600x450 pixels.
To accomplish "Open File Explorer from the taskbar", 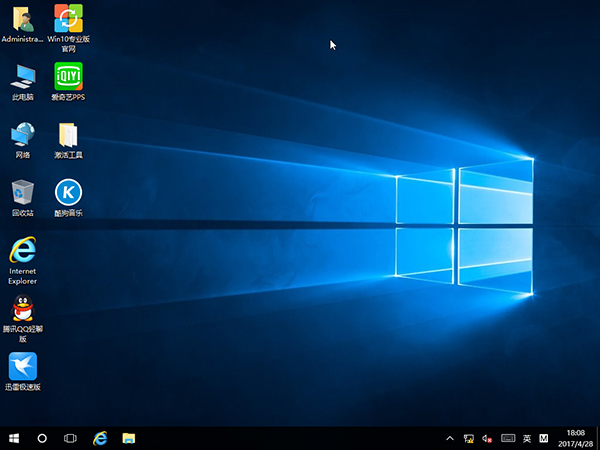I will pyautogui.click(x=129, y=438).
